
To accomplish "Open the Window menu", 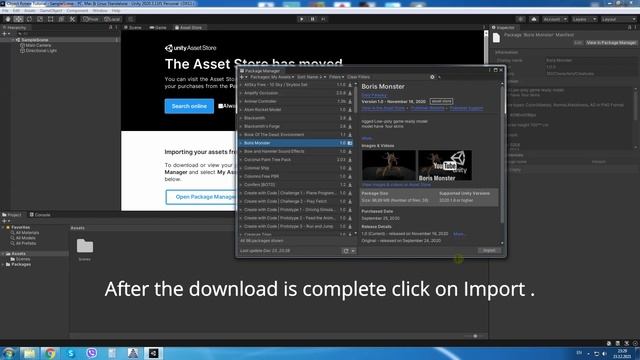I will 100,11.
